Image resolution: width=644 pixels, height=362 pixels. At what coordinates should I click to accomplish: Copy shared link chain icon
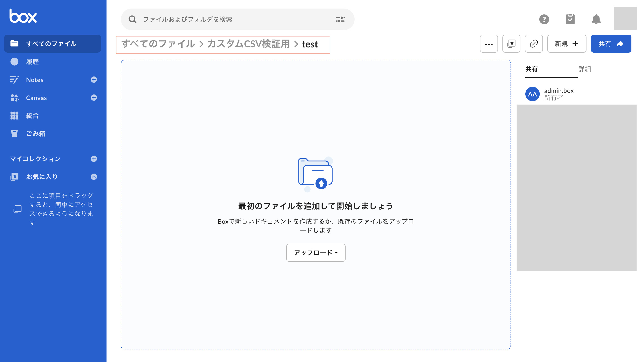click(x=534, y=44)
